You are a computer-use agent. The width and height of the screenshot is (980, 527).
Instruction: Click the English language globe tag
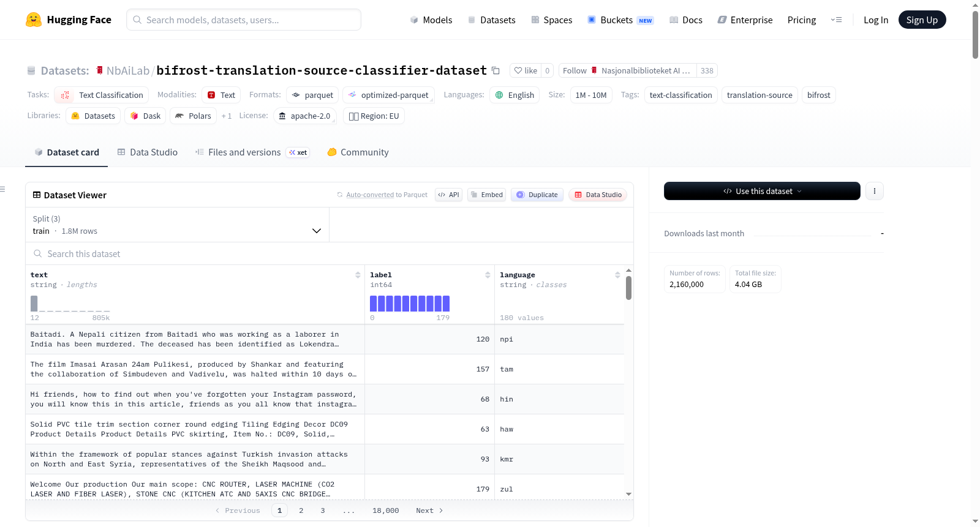pos(514,95)
